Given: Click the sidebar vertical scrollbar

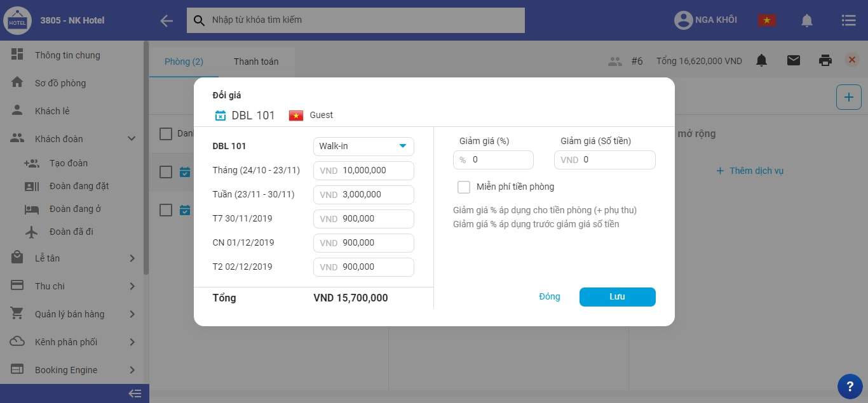Looking at the screenshot, I should coord(146,159).
